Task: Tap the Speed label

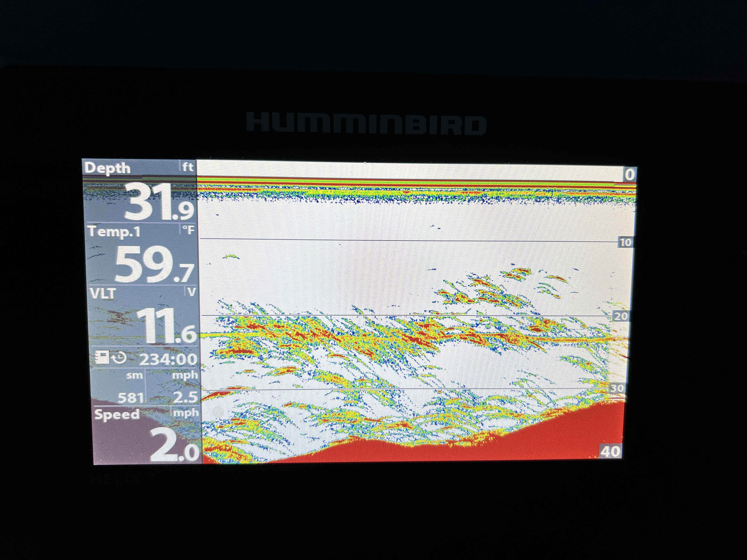Action: pyautogui.click(x=117, y=414)
